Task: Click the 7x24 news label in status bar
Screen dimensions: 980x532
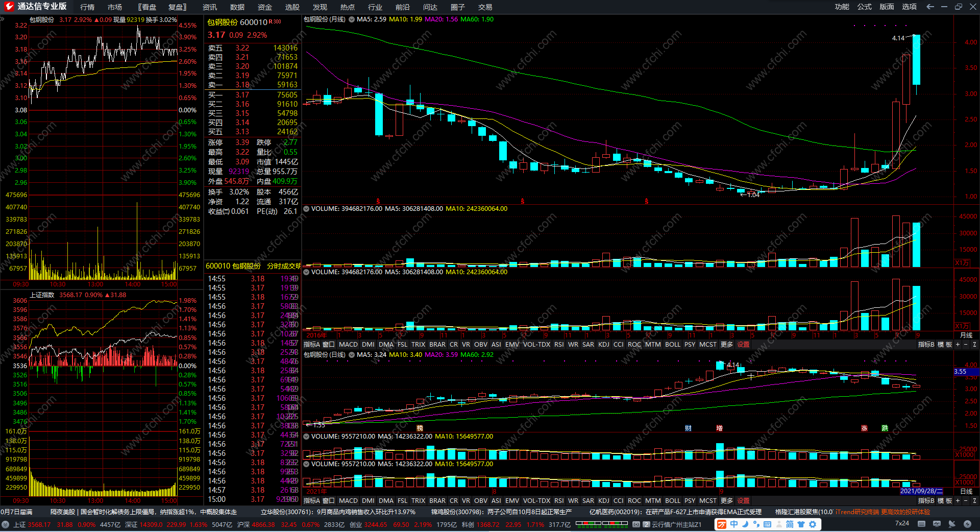Action: pos(902,523)
